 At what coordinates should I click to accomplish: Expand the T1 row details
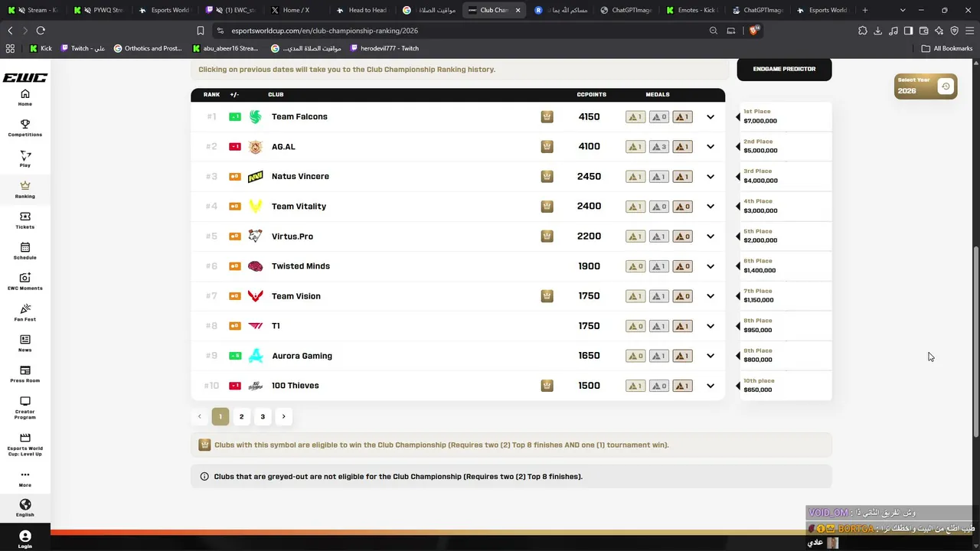click(x=710, y=326)
